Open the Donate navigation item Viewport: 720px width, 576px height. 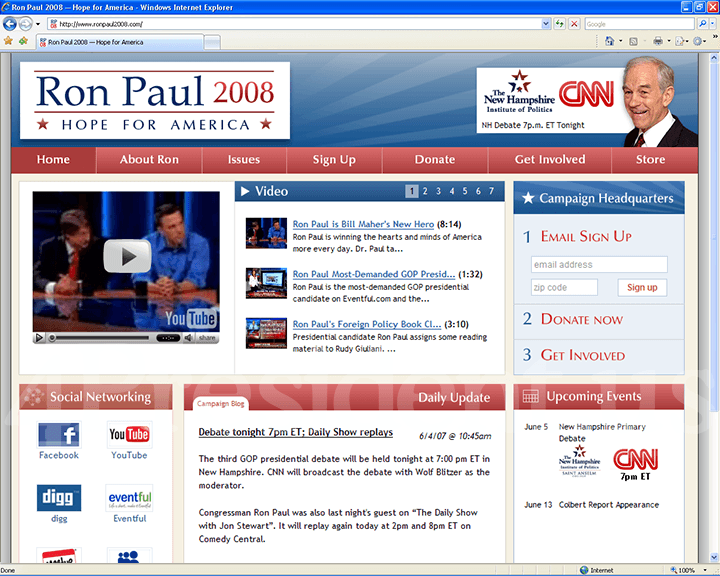435,160
